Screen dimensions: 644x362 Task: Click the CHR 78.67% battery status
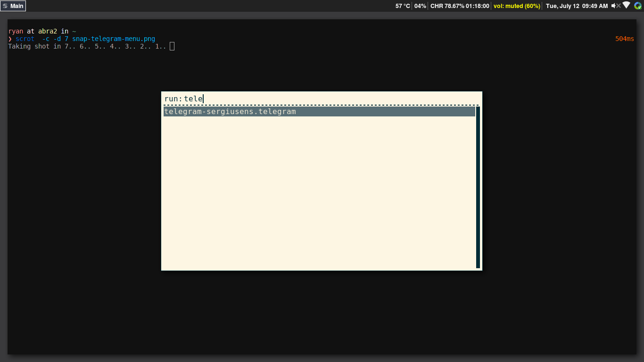(x=460, y=6)
